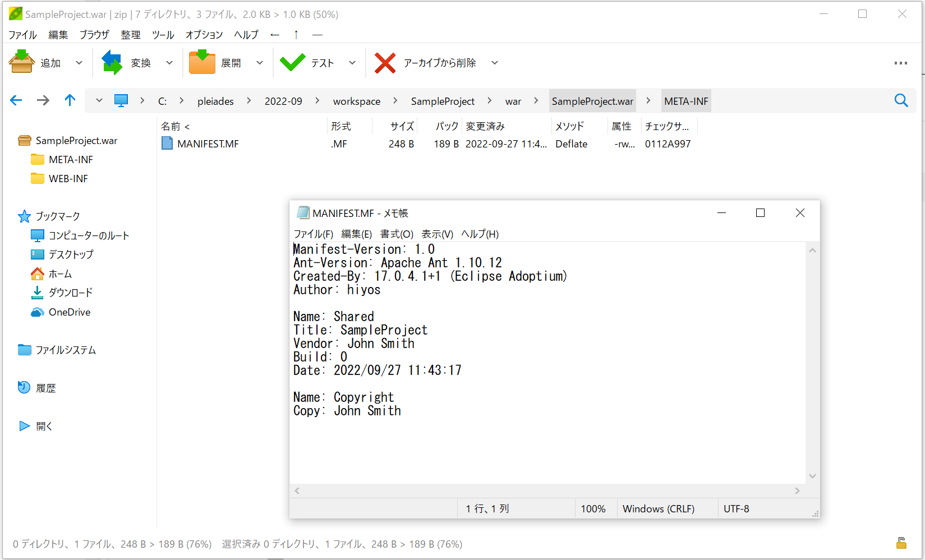Open ホーム bookmark

pyautogui.click(x=60, y=274)
